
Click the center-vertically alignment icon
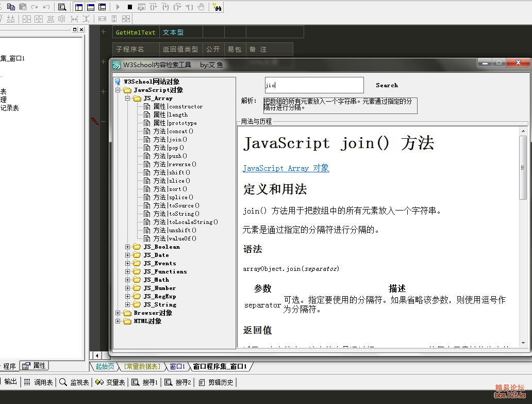(39, 19)
